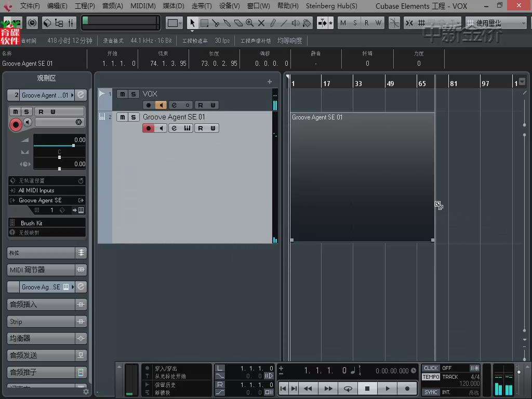Open the Mixer faders icon in toolbar

(x=71, y=23)
